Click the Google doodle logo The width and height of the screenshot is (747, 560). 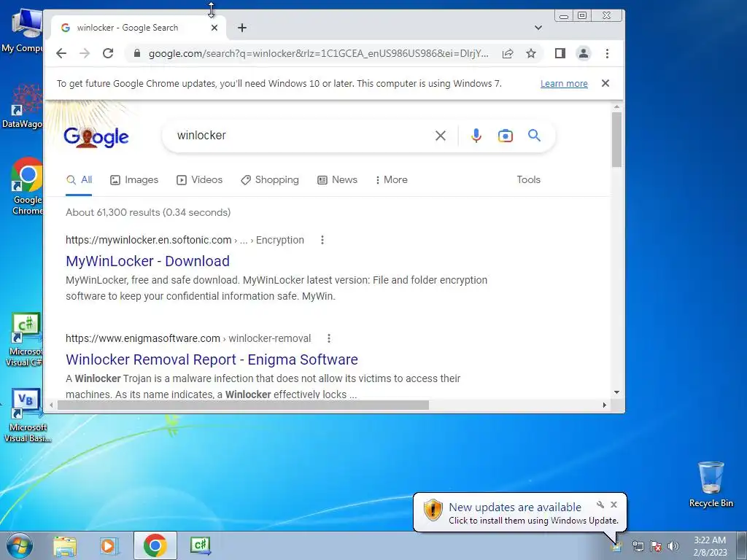[96, 137]
